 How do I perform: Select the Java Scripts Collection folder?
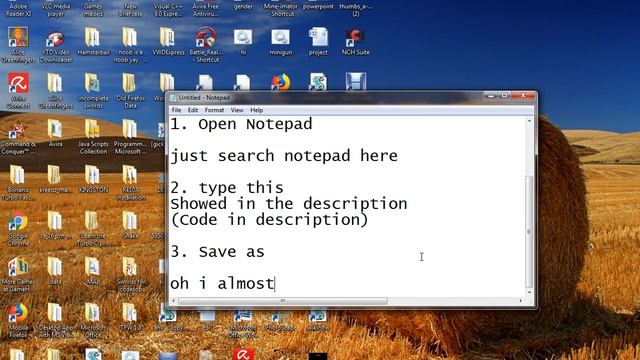pos(93,137)
